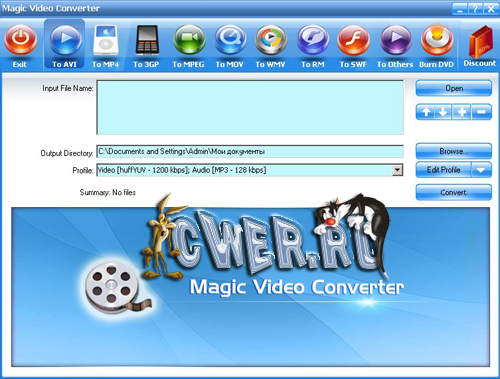Remove a file with the minus button

pyautogui.click(x=481, y=112)
